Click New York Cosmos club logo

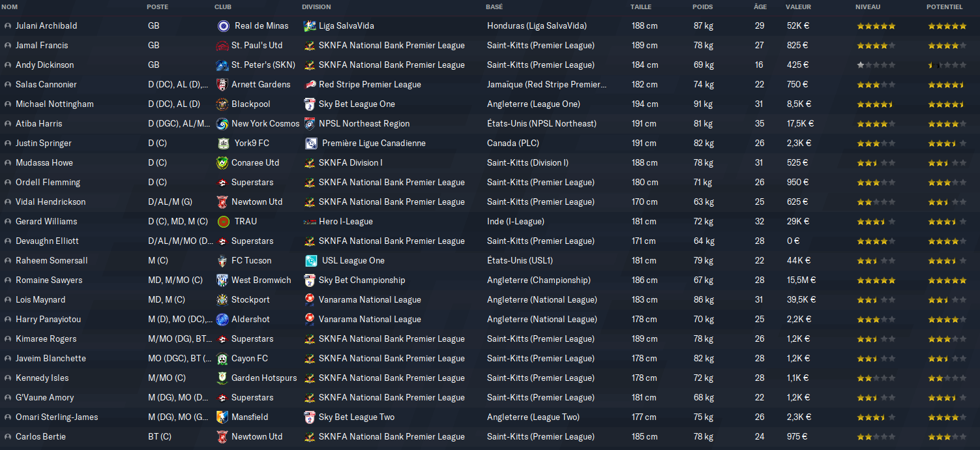click(x=222, y=124)
